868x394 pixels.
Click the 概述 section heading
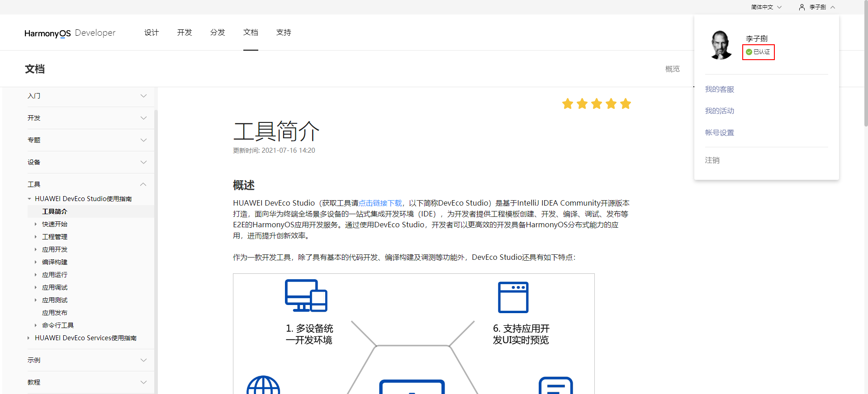coord(244,185)
